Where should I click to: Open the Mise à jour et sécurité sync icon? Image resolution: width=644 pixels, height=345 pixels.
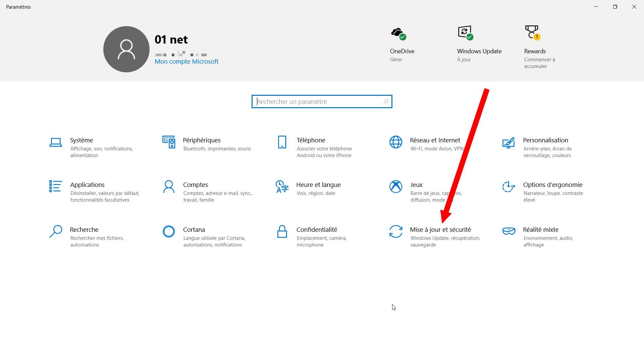point(396,231)
